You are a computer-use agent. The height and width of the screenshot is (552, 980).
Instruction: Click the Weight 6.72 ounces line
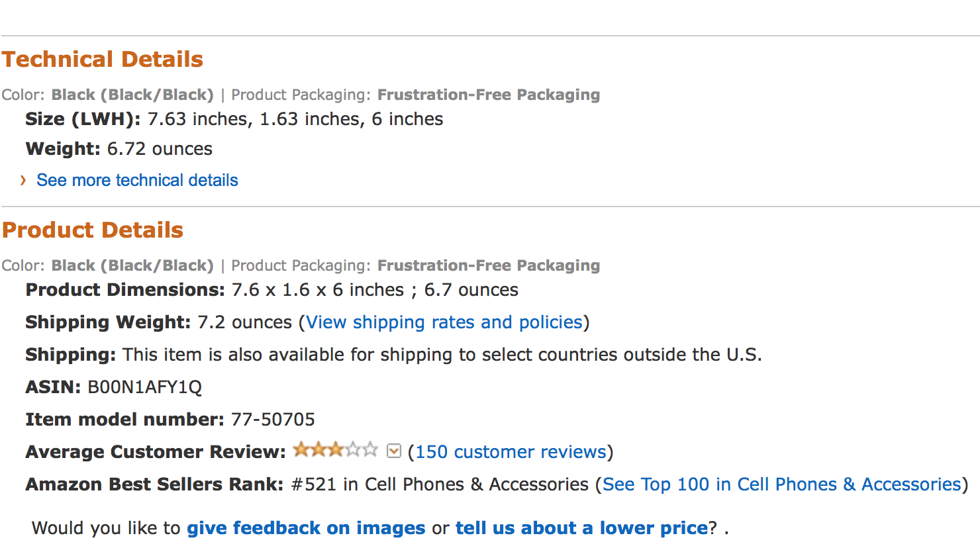click(119, 149)
